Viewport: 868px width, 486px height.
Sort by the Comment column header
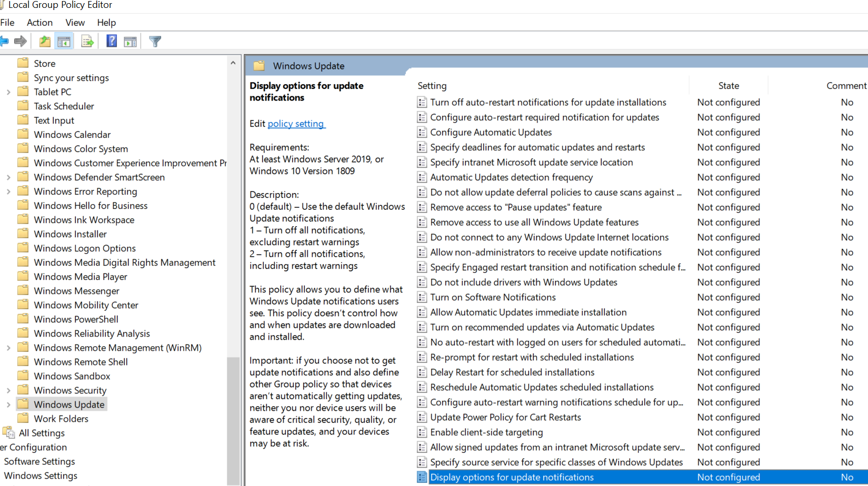(x=846, y=86)
